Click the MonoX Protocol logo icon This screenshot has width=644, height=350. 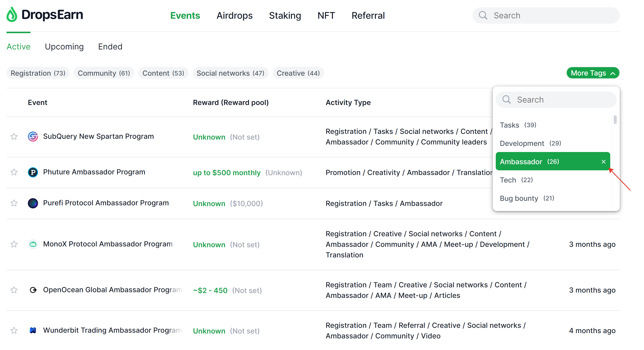pyautogui.click(x=33, y=244)
